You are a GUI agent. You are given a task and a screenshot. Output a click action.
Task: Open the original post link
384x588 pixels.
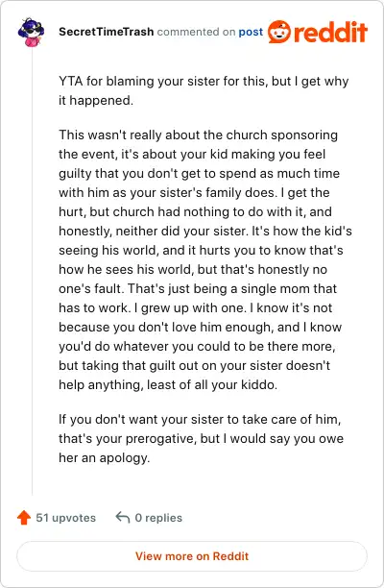pyautogui.click(x=251, y=32)
